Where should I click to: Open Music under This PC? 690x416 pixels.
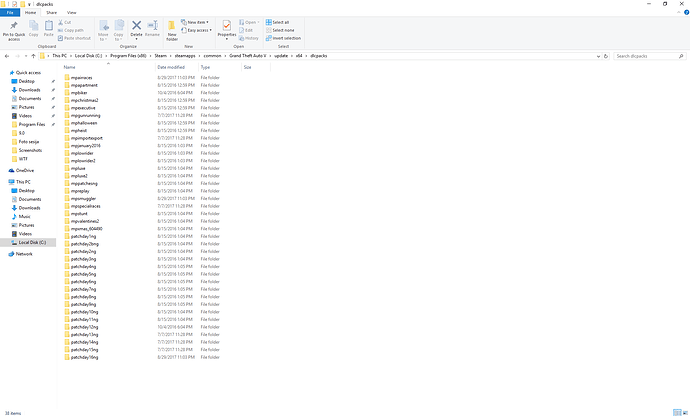21,217
